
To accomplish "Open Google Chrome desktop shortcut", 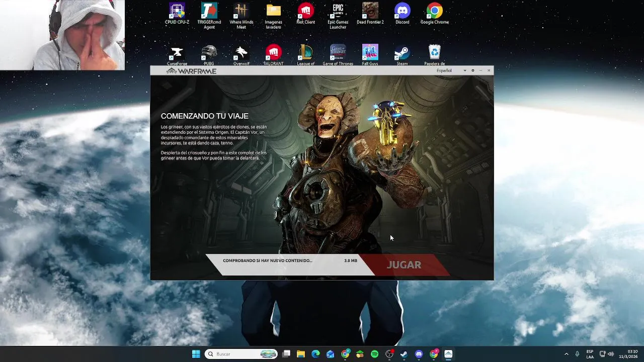I will click(435, 14).
